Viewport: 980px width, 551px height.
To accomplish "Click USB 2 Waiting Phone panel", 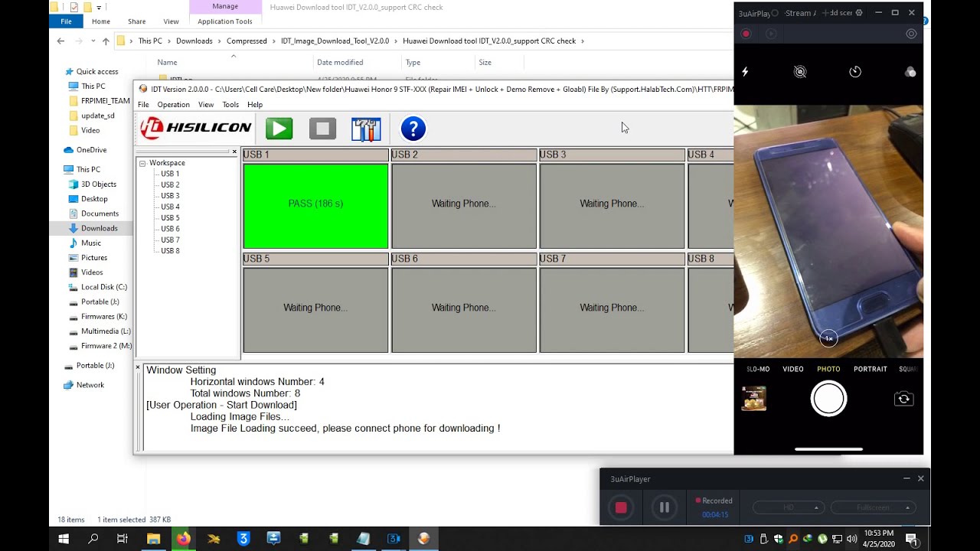I will [463, 205].
